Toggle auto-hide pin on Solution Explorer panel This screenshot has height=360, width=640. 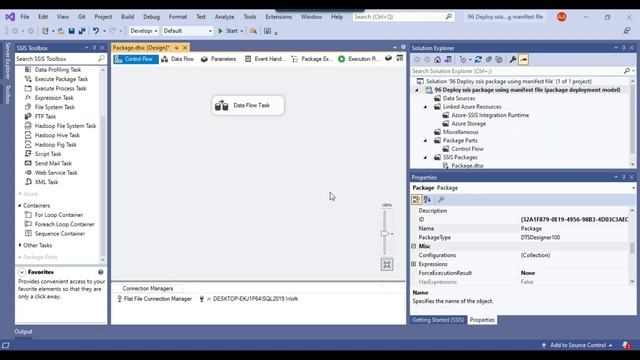[x=624, y=48]
